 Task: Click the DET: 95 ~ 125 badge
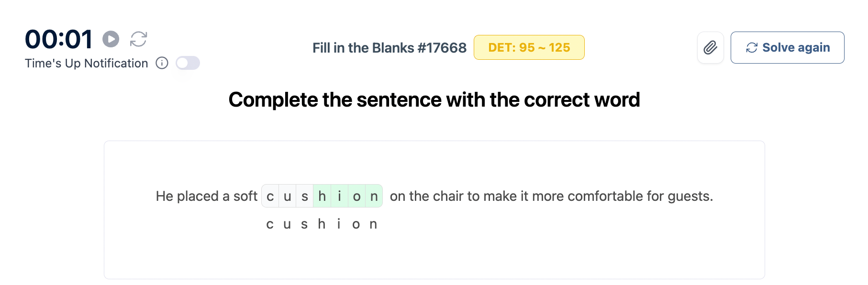pos(529,47)
